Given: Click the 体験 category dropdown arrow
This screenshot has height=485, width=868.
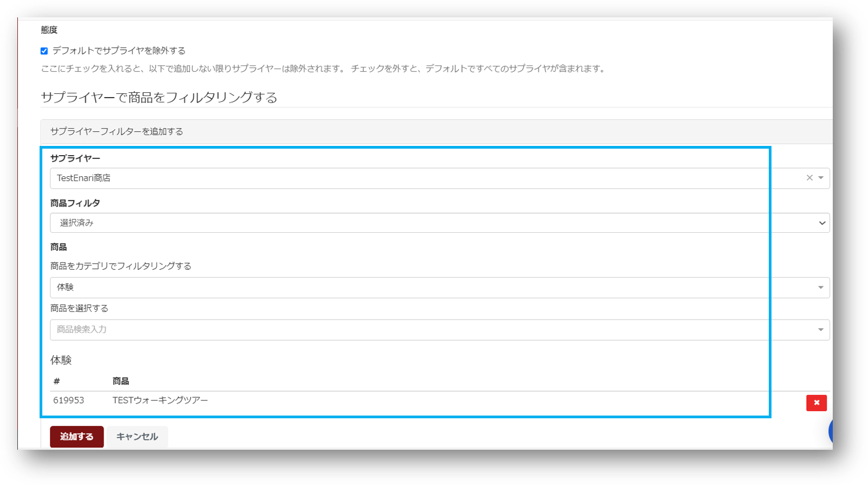Looking at the screenshot, I should pos(821,288).
